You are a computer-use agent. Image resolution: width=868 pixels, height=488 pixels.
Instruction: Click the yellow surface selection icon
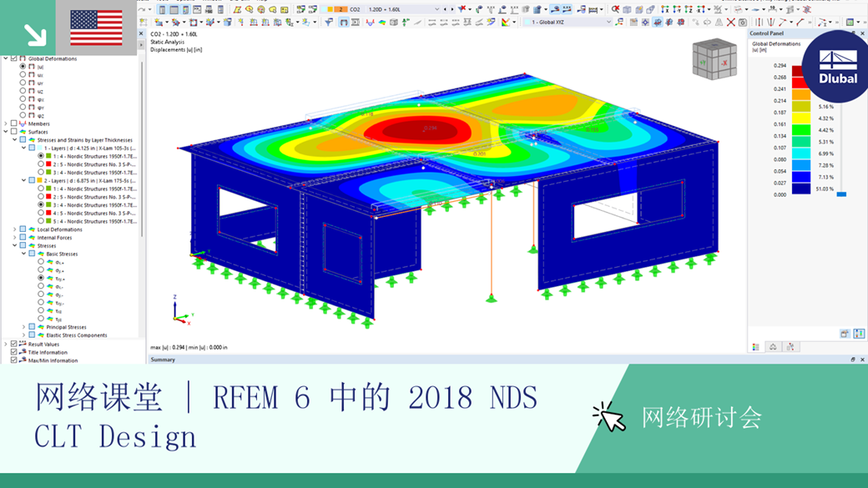[237, 9]
